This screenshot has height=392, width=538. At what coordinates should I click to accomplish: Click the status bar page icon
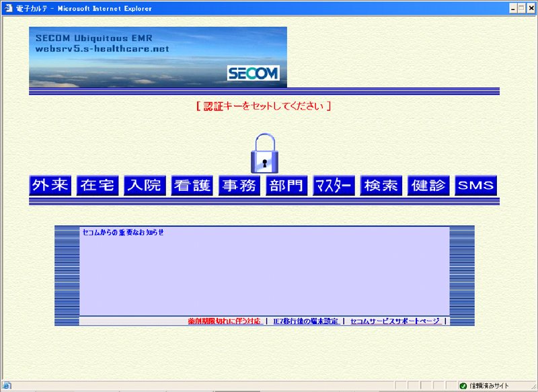pos(7,385)
